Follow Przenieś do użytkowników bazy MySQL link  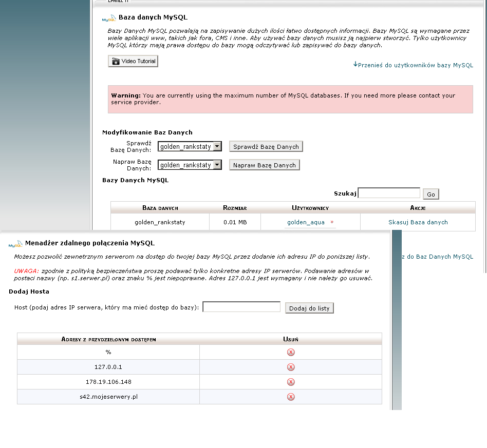(413, 65)
